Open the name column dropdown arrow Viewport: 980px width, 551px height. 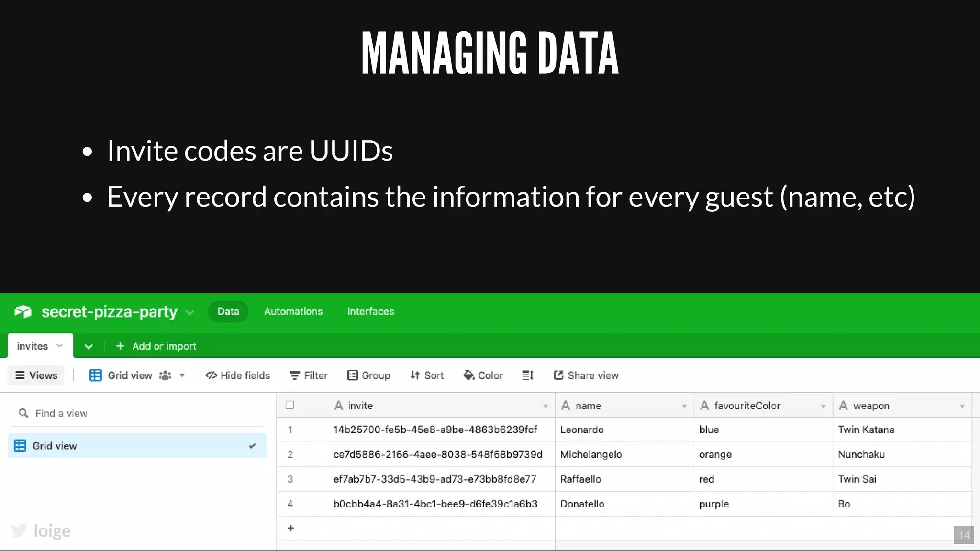[x=684, y=406]
